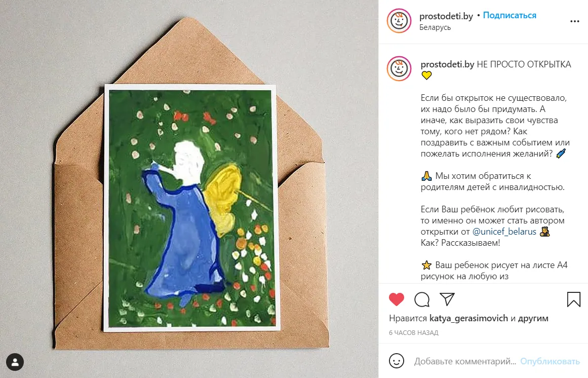Open prostodeti.by avatar beside caption
Image resolution: width=588 pixels, height=378 pixels.
coord(399,68)
